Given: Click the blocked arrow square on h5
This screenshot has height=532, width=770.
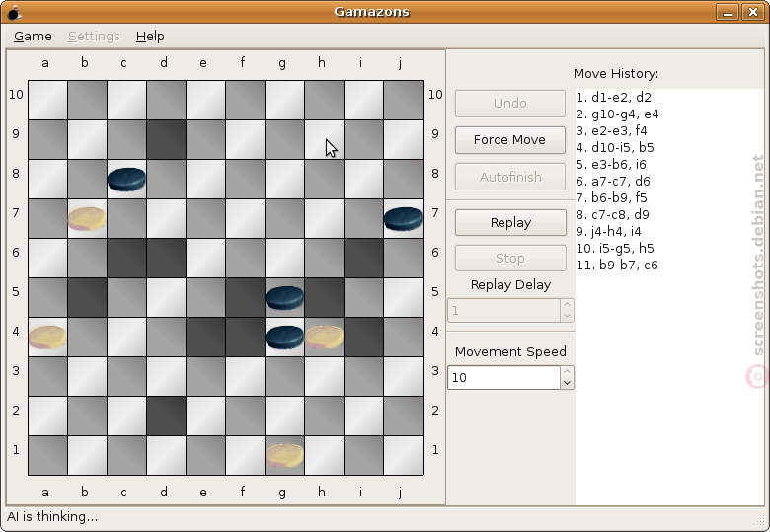Looking at the screenshot, I should 324,298.
